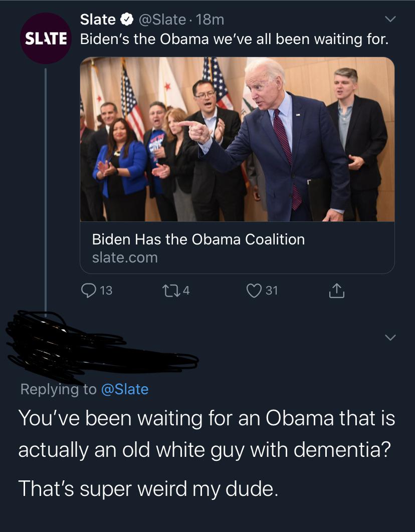Click the 18m timestamp
415x532 pixels.
[x=211, y=20]
